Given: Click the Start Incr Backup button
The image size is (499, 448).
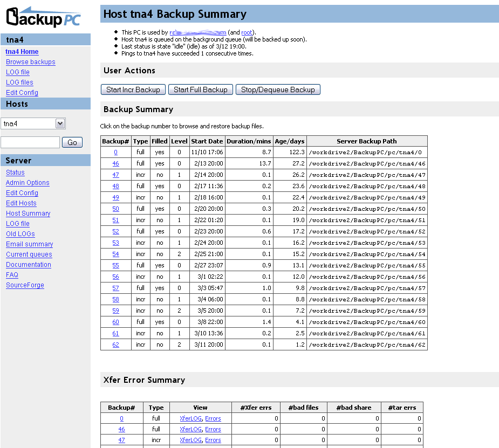Looking at the screenshot, I should tap(133, 89).
